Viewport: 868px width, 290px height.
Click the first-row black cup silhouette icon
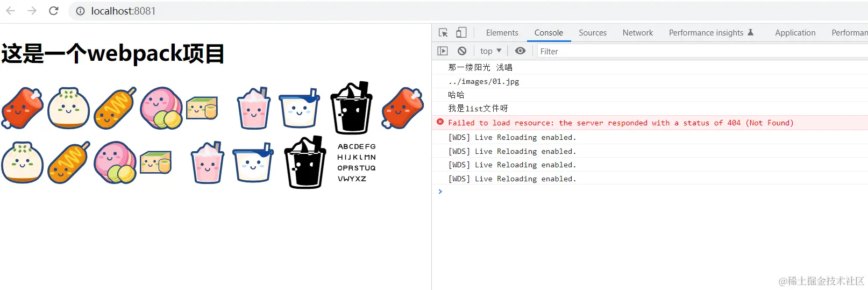(351, 108)
